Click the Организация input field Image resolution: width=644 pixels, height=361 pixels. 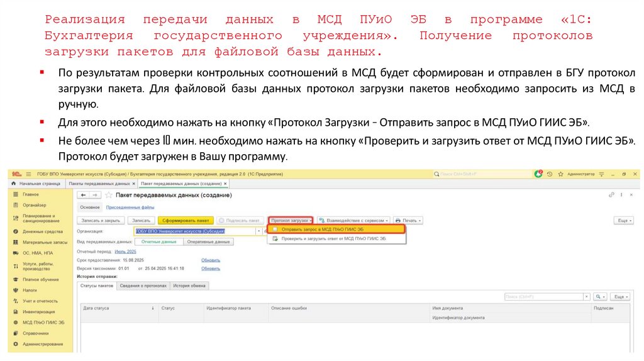coord(195,231)
